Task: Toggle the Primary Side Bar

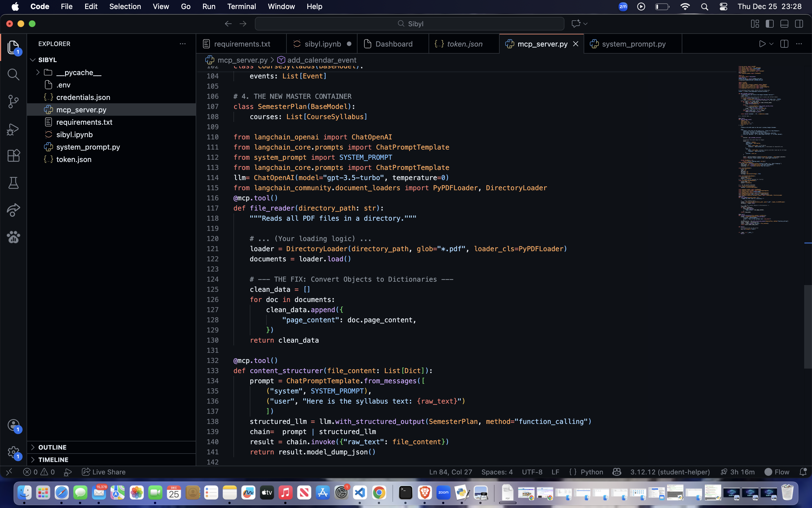Action: click(770, 24)
